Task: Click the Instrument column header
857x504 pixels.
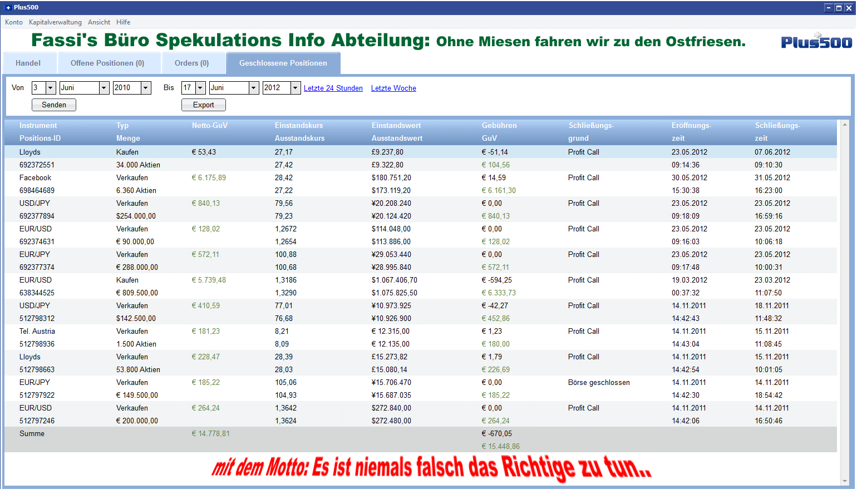Action: [38, 126]
